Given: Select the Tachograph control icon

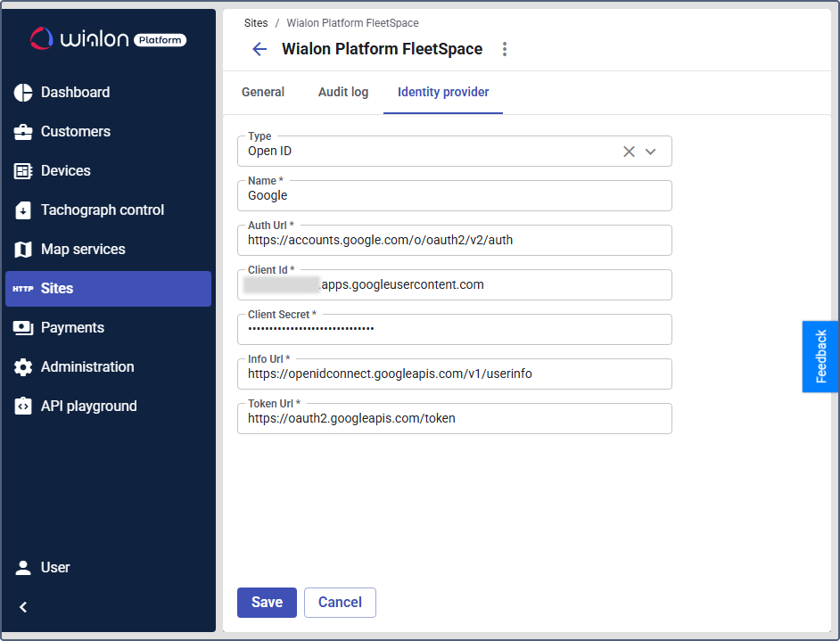Looking at the screenshot, I should pyautogui.click(x=23, y=210).
